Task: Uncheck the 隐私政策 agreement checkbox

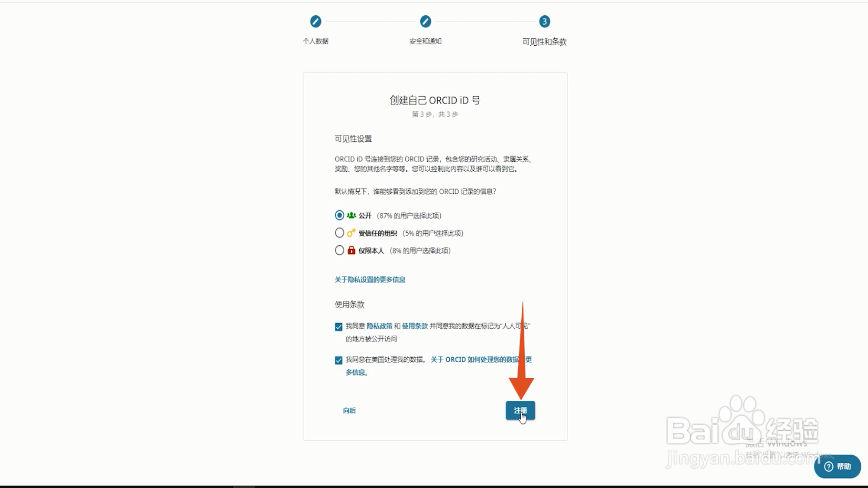Action: [x=338, y=326]
